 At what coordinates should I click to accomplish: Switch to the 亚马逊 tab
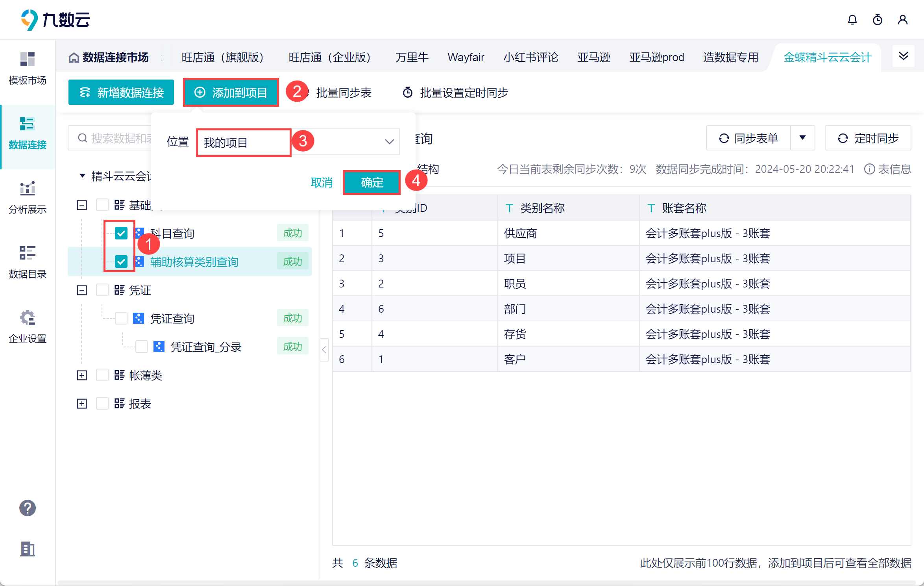(x=593, y=57)
